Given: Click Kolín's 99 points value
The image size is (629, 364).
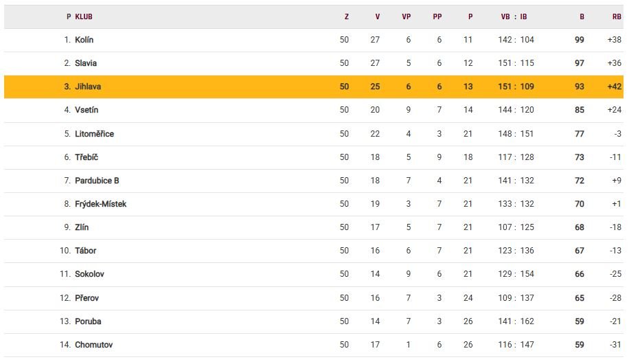Looking at the screenshot, I should click(579, 40).
